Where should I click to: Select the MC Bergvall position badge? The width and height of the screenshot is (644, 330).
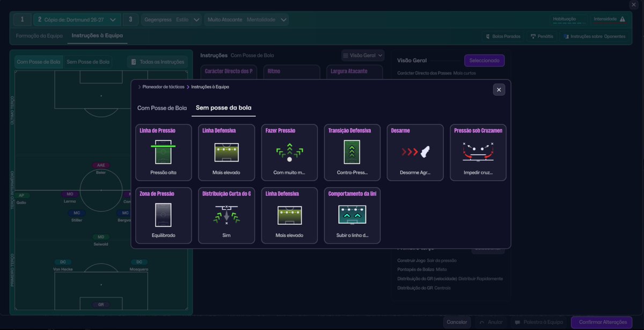[124, 213]
